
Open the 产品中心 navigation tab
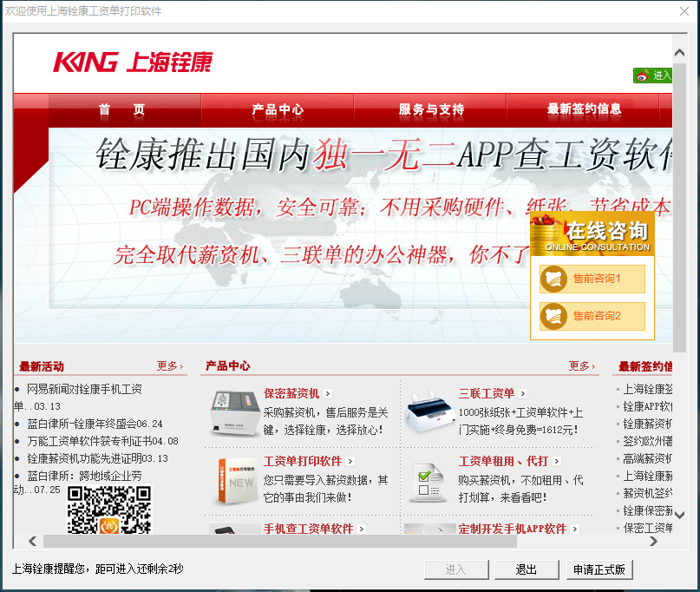coord(278,109)
